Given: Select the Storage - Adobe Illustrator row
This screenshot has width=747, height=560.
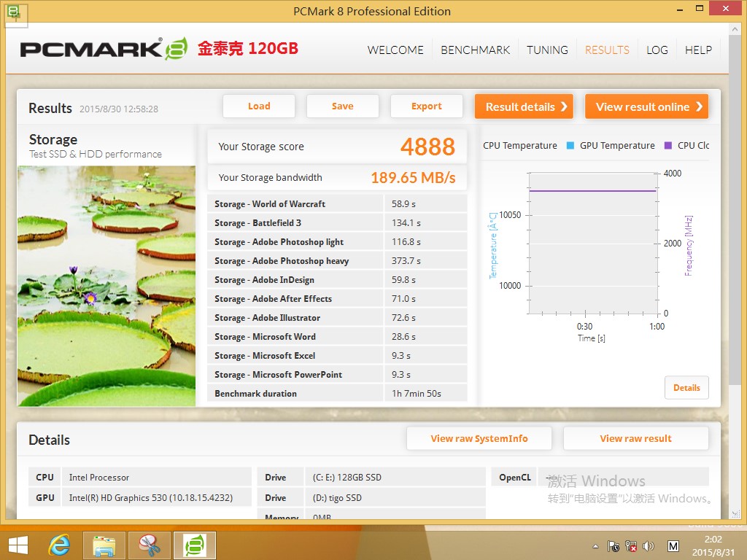Looking at the screenshot, I should 337,318.
